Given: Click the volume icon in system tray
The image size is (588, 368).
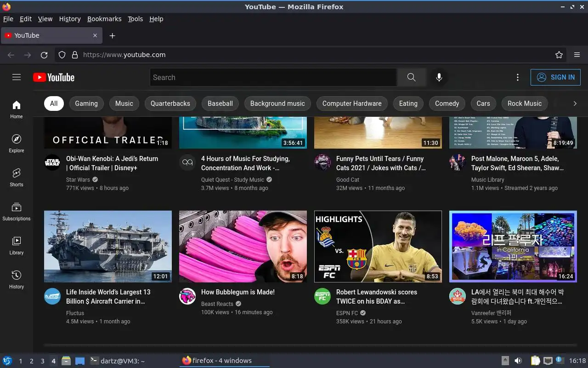Looking at the screenshot, I should coord(518,361).
